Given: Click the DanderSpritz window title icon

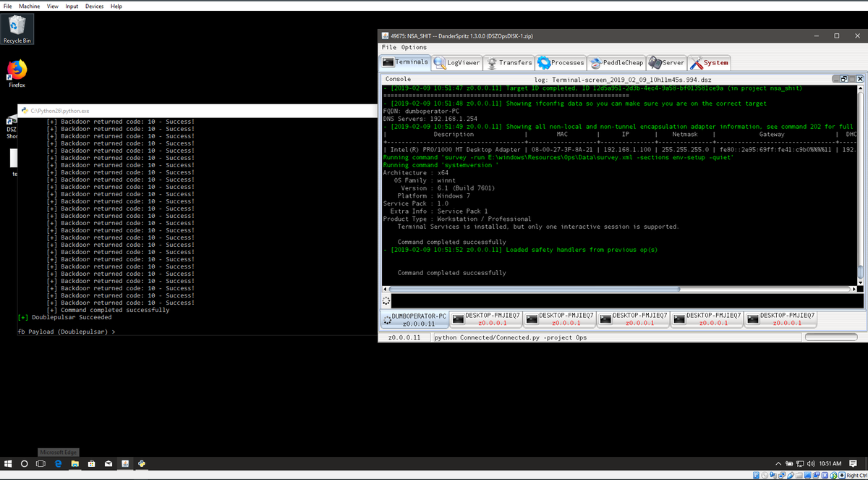Looking at the screenshot, I should click(384, 35).
